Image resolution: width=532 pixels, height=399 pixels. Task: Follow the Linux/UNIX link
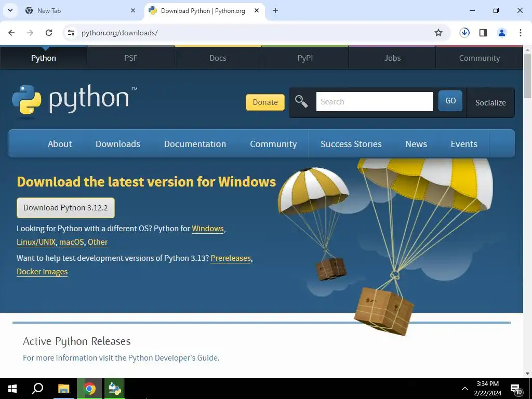click(x=36, y=242)
